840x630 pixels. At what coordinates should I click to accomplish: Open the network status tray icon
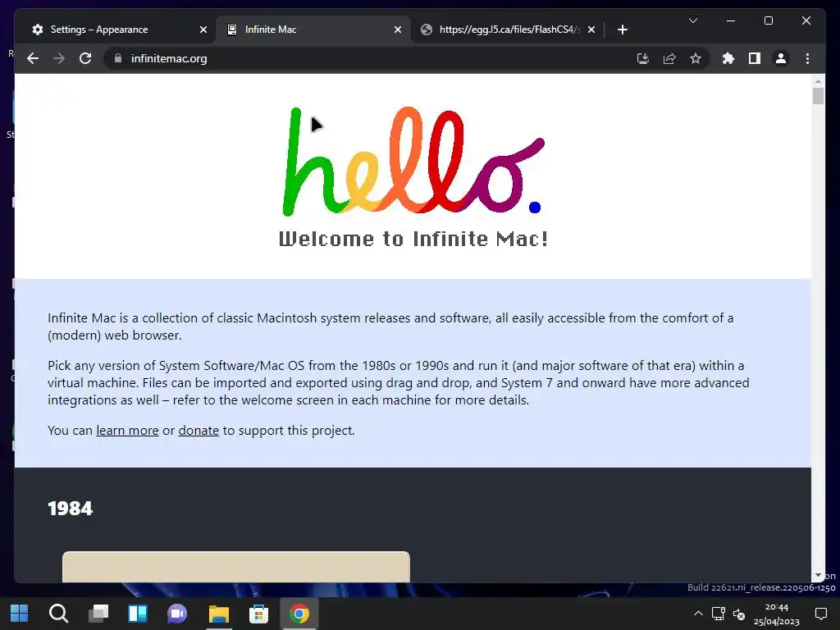pyautogui.click(x=719, y=614)
